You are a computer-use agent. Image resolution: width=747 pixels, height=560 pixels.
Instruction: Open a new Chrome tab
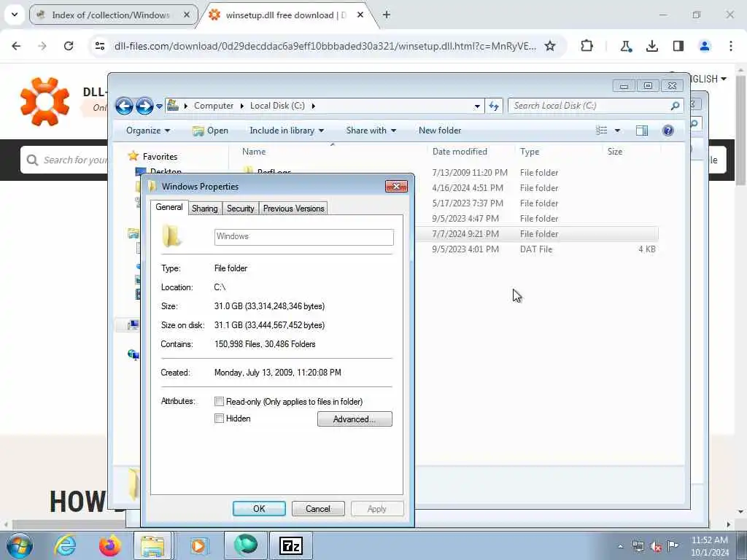click(387, 15)
